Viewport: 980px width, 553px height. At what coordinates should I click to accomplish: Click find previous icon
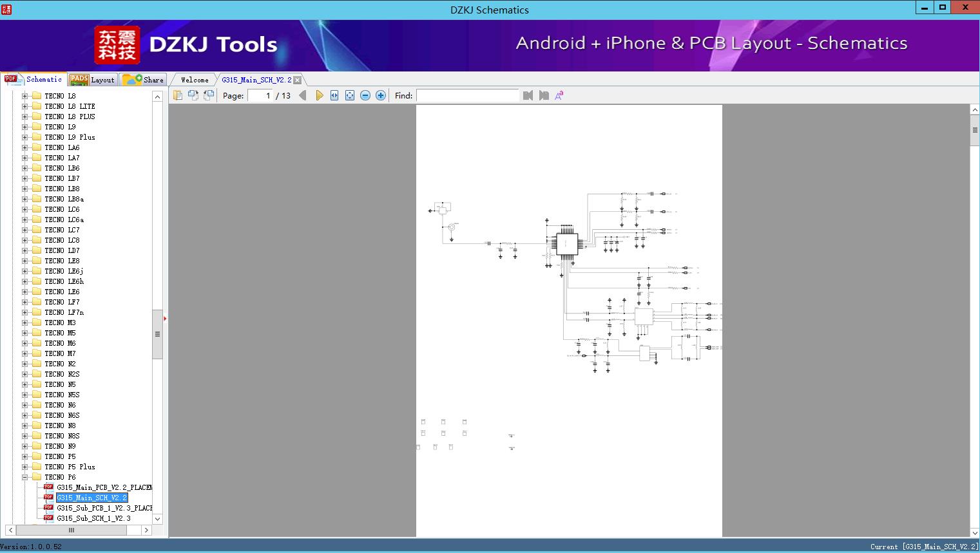click(528, 95)
